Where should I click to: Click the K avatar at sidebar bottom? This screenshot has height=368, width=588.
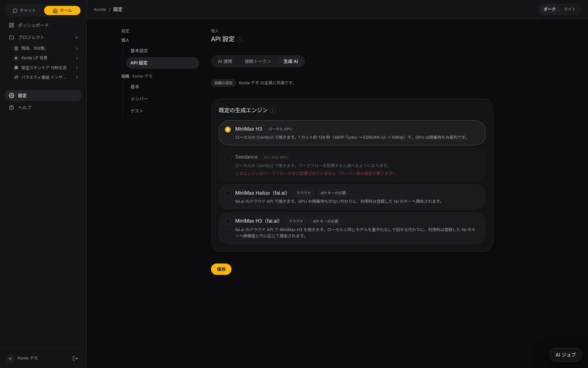pyautogui.click(x=10, y=358)
